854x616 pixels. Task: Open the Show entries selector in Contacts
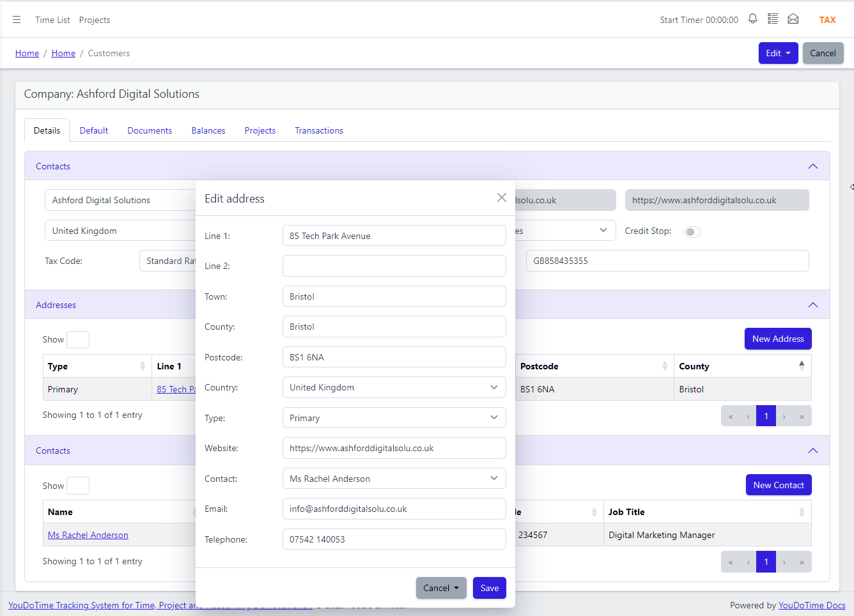(x=78, y=486)
